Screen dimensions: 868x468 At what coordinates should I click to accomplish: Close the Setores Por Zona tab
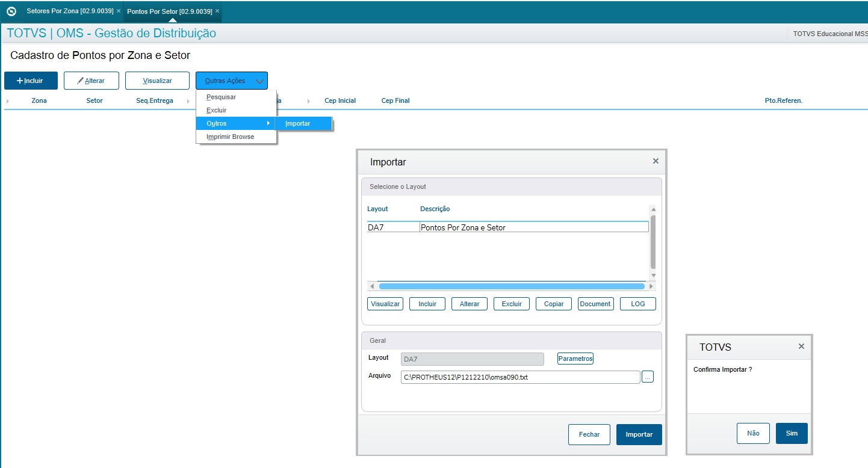coord(119,11)
